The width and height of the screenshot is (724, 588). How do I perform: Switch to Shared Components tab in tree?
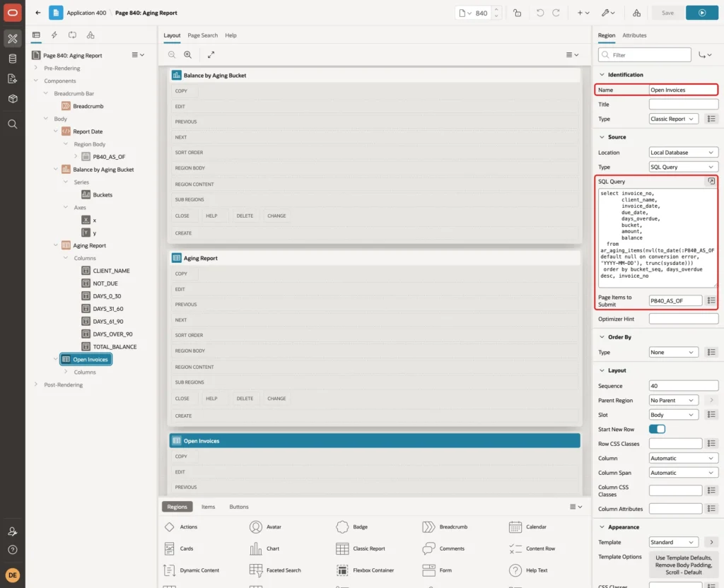point(90,35)
